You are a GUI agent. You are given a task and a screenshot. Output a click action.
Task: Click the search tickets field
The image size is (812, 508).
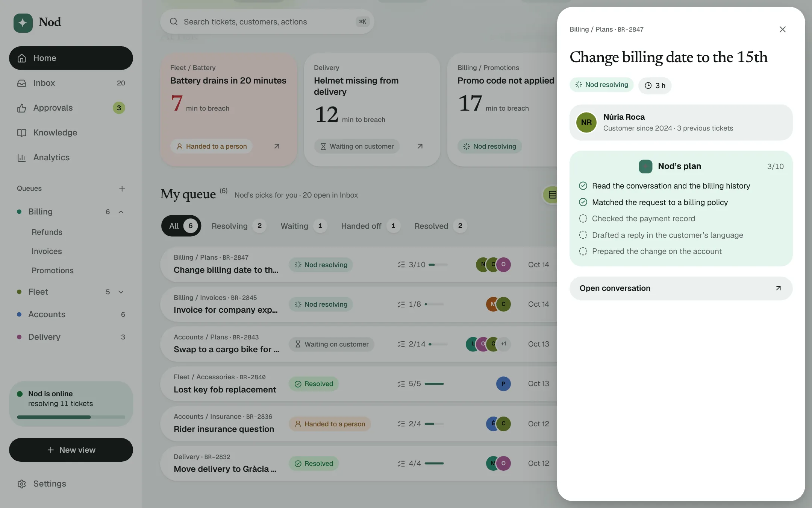coord(267,22)
